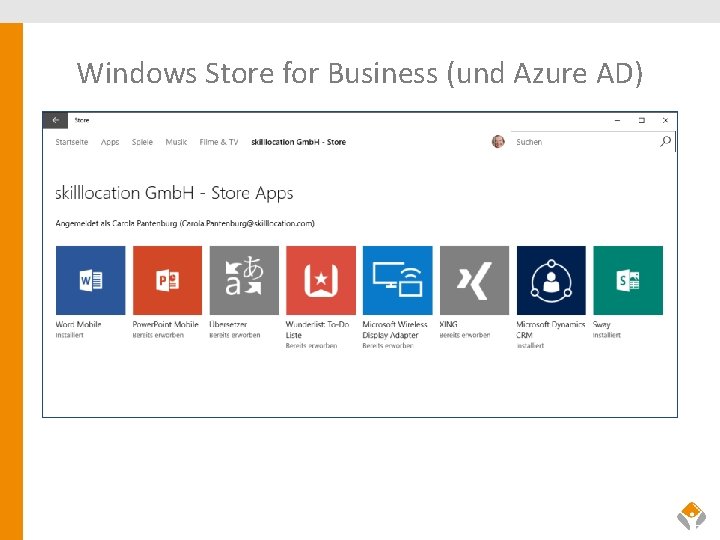720x540 pixels.
Task: Switch to the Apps tab
Action: click(x=110, y=142)
